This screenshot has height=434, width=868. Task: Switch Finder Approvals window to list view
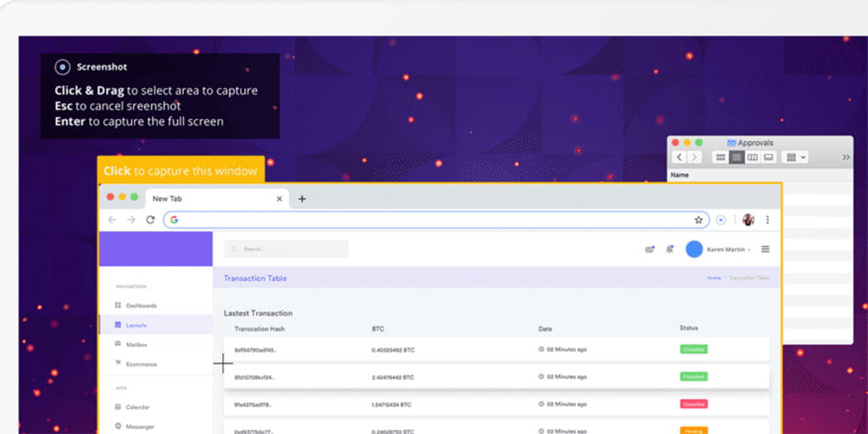[x=736, y=157]
